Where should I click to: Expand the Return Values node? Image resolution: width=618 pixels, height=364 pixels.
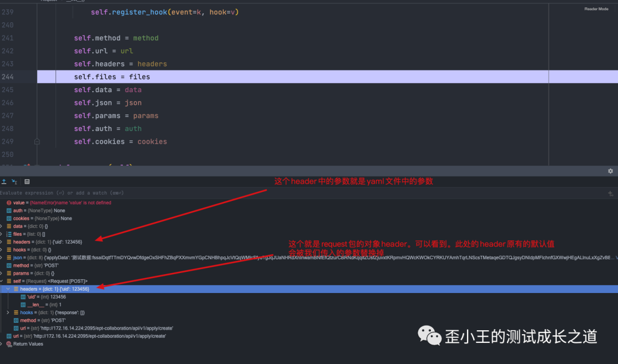click(x=2, y=344)
